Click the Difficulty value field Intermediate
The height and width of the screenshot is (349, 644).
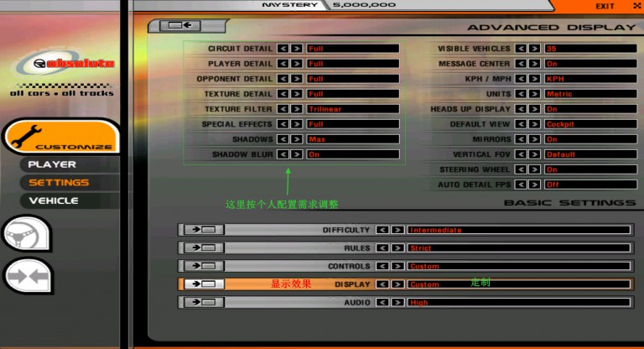coord(519,230)
